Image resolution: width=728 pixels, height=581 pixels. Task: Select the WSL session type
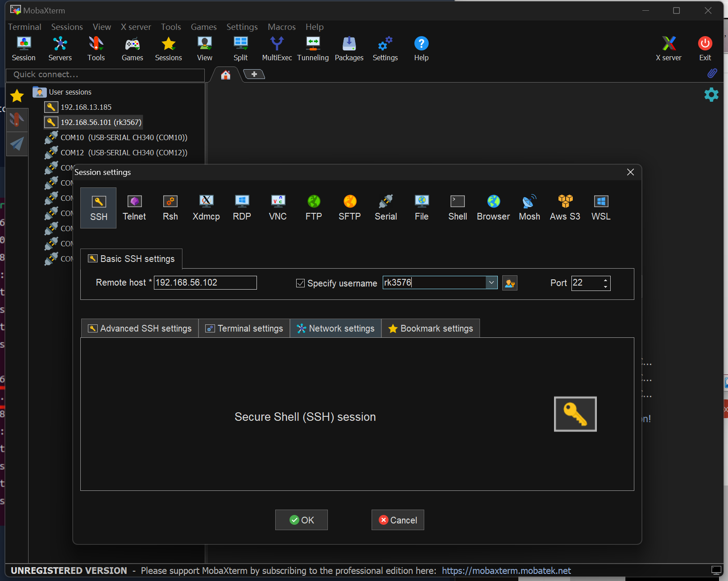[x=600, y=207]
